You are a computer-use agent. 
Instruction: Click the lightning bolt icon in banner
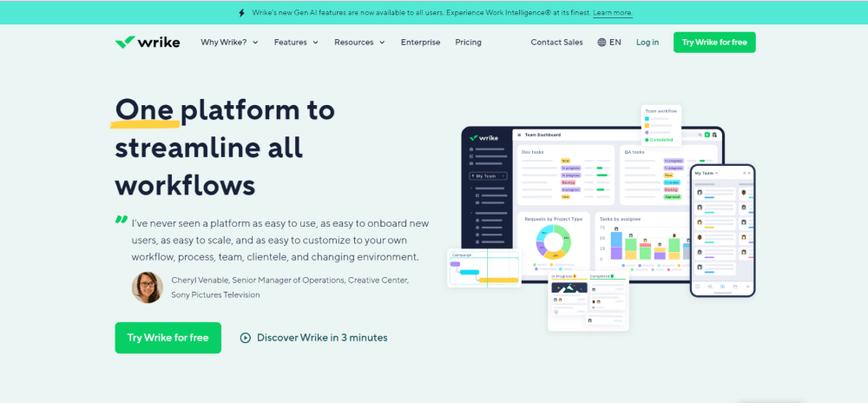tap(241, 13)
